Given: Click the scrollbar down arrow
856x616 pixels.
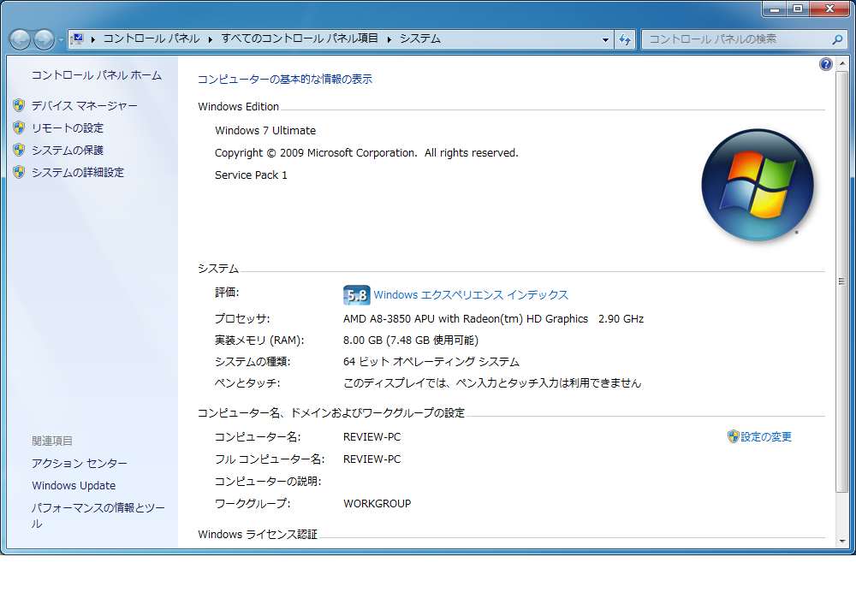Looking at the screenshot, I should click(841, 542).
